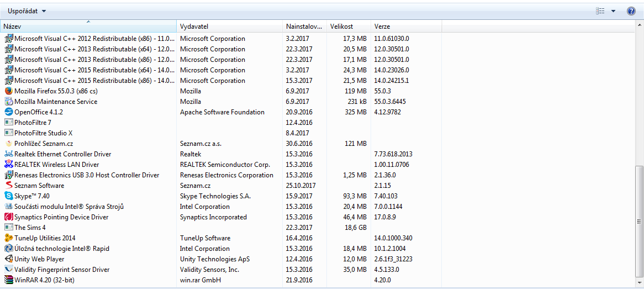
Task: Select the Synaptics Pointing Device Driver icon
Action: [8, 217]
